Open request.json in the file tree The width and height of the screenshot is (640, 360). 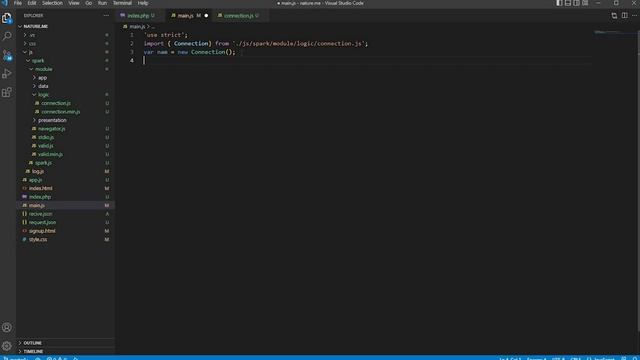(65, 222)
